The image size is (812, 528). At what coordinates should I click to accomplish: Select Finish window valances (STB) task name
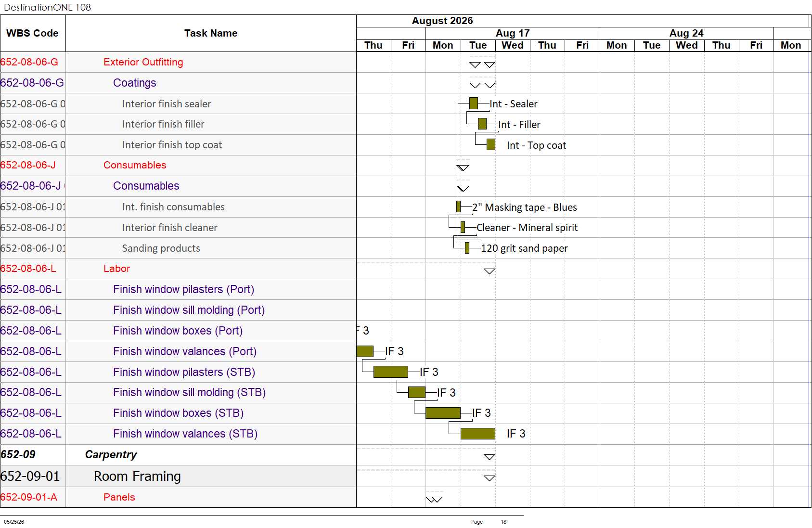(x=185, y=434)
